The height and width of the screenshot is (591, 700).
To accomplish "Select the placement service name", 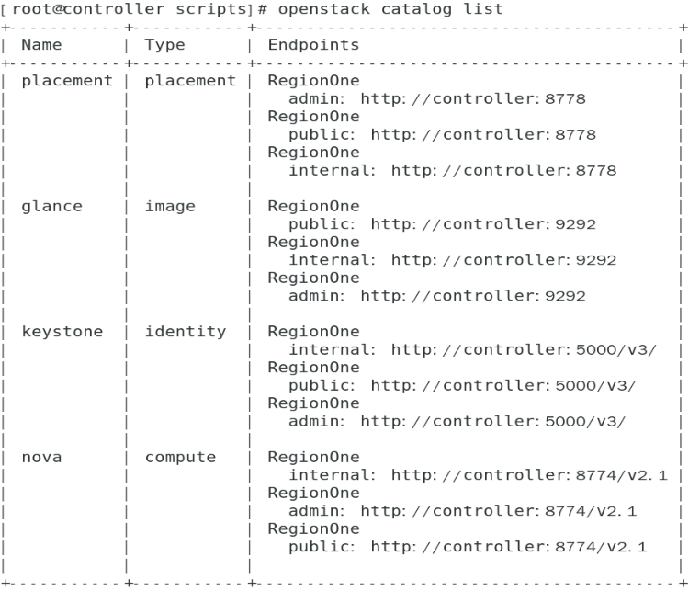I will coord(67,81).
